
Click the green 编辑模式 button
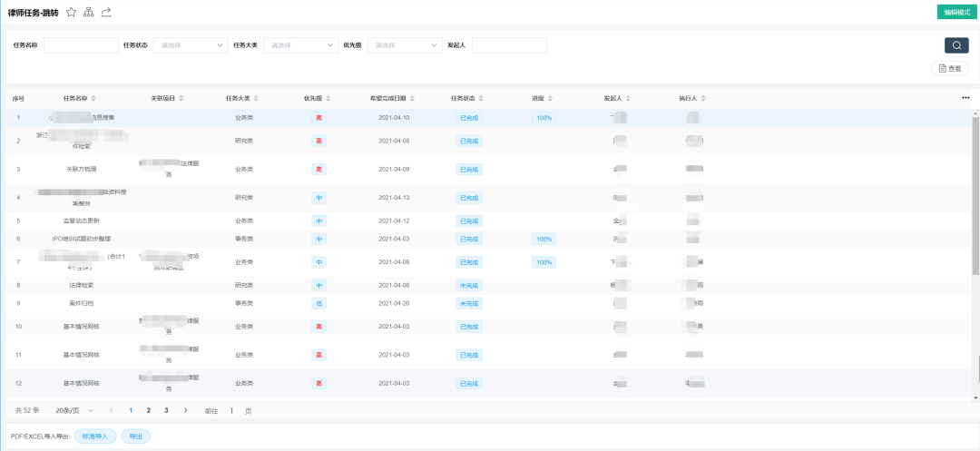pos(956,12)
